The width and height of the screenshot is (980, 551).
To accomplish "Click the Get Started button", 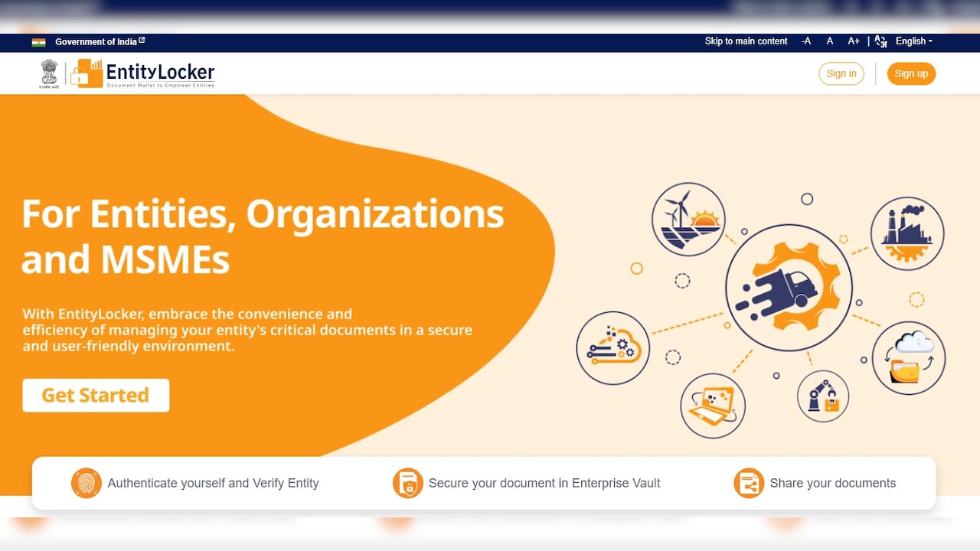I will pyautogui.click(x=96, y=396).
